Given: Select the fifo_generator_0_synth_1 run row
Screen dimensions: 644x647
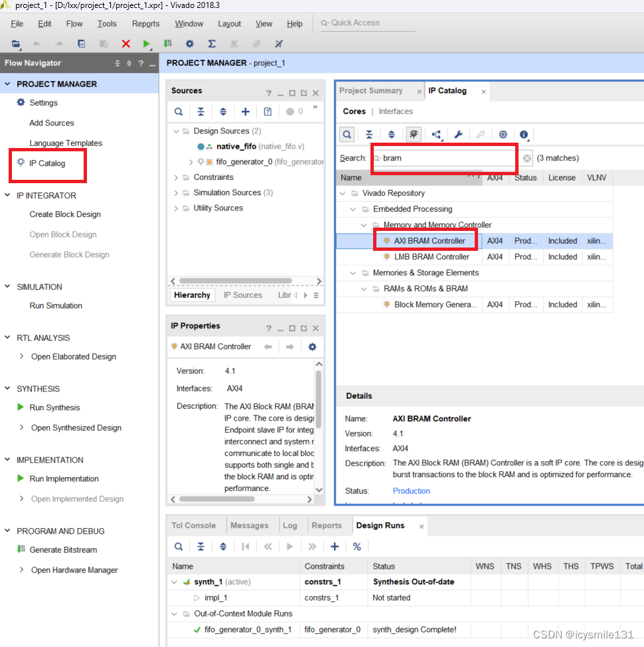Looking at the screenshot, I should point(406,630).
